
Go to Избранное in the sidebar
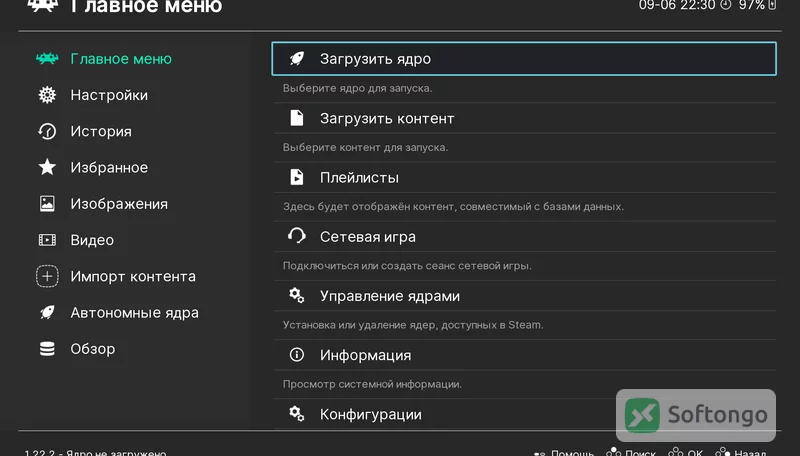[109, 167]
